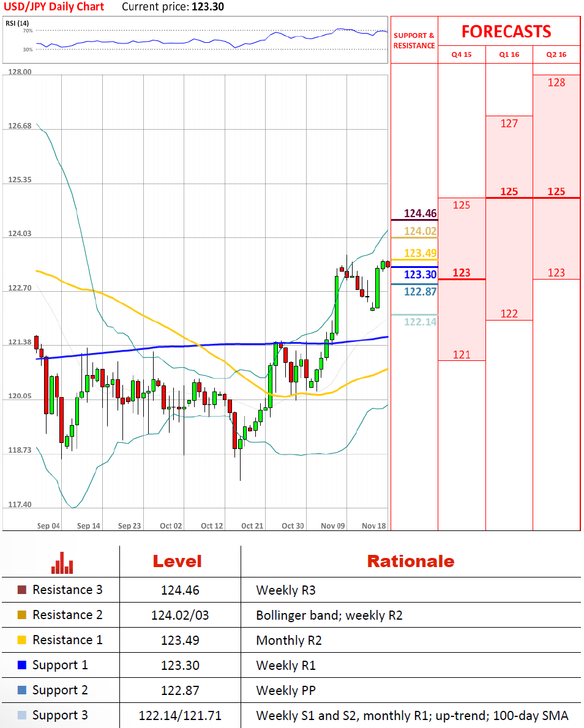The width and height of the screenshot is (584, 728).
Task: Click the 128.00 price axis label
Action: tap(20, 72)
